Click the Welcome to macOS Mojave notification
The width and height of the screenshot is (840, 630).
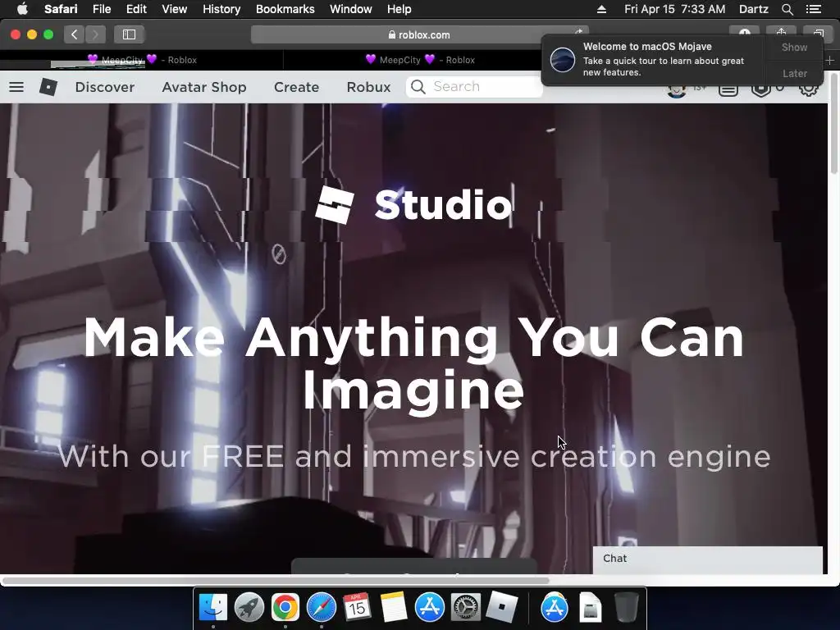click(x=654, y=59)
